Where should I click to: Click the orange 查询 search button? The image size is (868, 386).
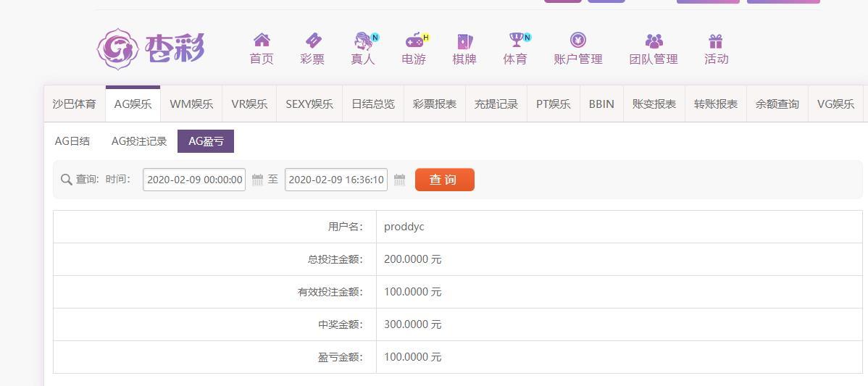coord(445,180)
